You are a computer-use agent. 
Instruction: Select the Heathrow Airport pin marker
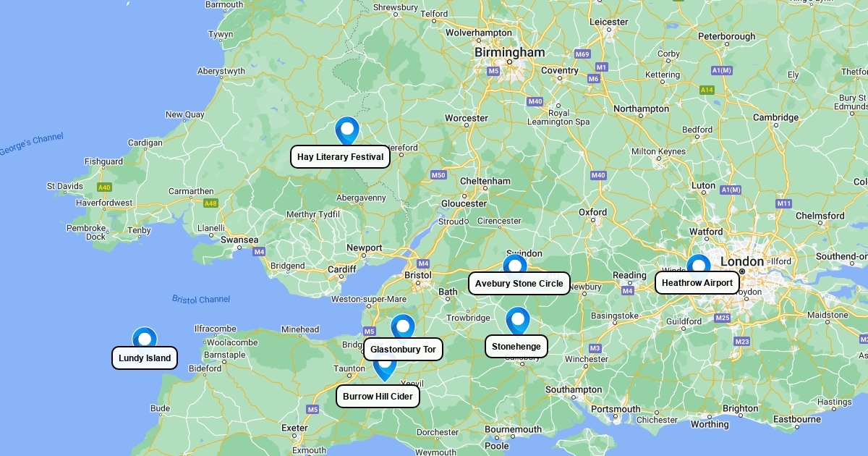coord(699,264)
